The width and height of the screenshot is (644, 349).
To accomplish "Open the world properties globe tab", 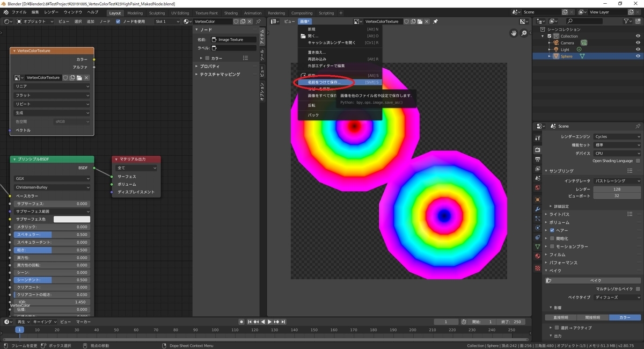I will coord(538,188).
